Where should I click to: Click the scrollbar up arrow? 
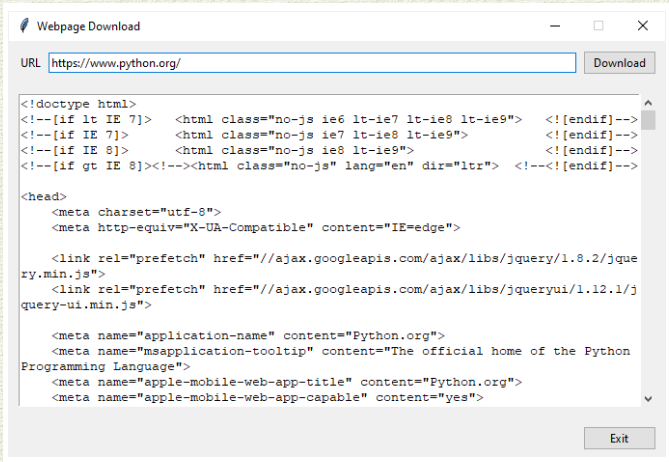[648, 103]
